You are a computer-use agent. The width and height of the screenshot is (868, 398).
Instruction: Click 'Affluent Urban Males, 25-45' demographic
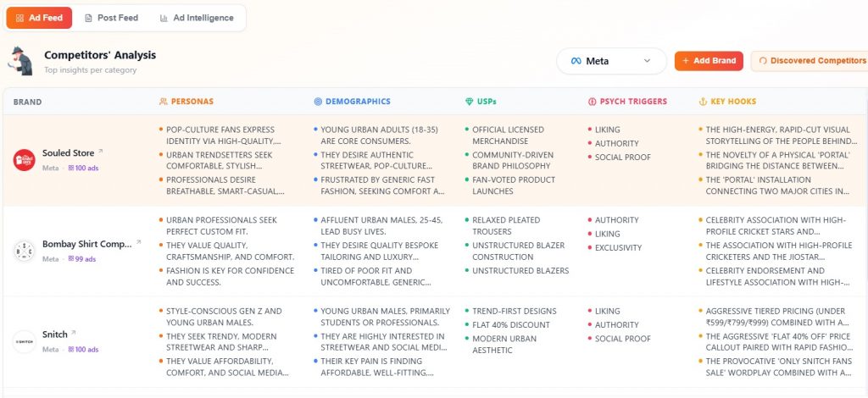[381, 225]
